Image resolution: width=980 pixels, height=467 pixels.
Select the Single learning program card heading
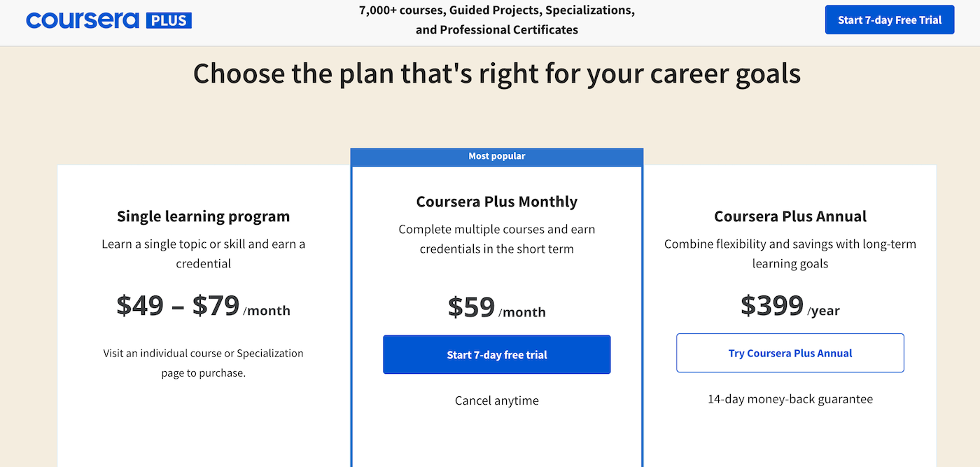point(203,216)
